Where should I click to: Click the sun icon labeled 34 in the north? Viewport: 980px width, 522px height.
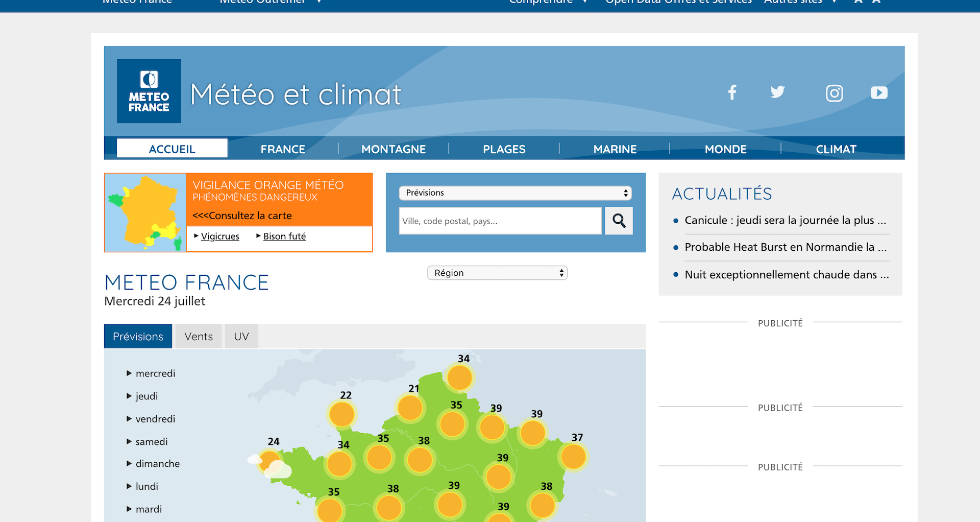tap(459, 378)
